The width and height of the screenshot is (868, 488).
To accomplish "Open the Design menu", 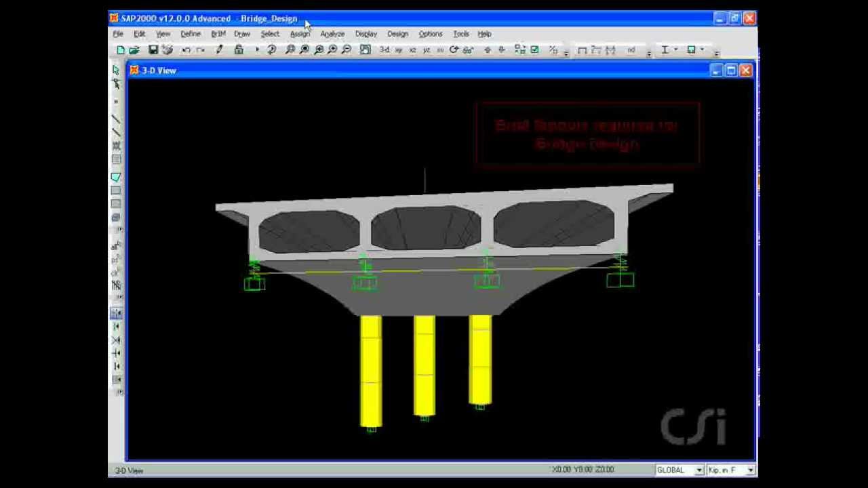I will pyautogui.click(x=398, y=34).
